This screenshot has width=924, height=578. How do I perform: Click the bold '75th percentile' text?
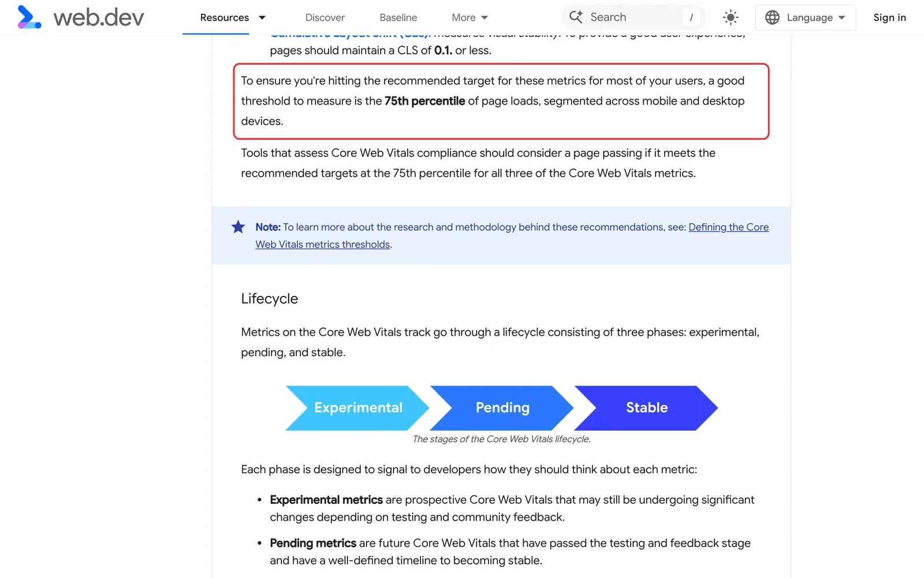(425, 101)
